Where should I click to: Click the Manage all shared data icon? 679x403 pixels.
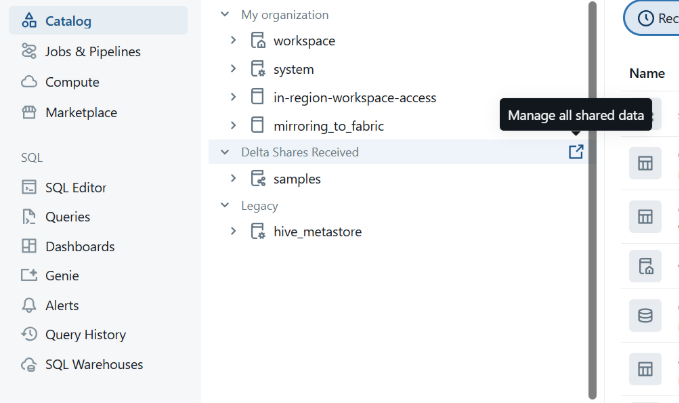(x=575, y=152)
